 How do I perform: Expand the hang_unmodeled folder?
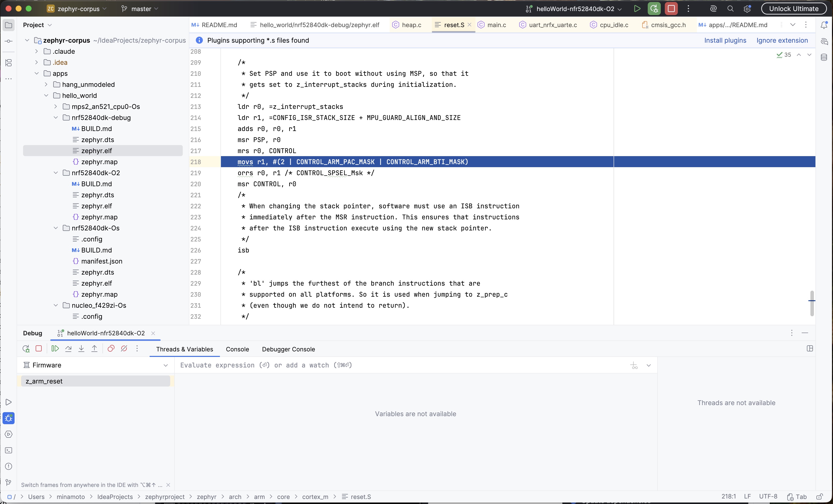(x=46, y=85)
